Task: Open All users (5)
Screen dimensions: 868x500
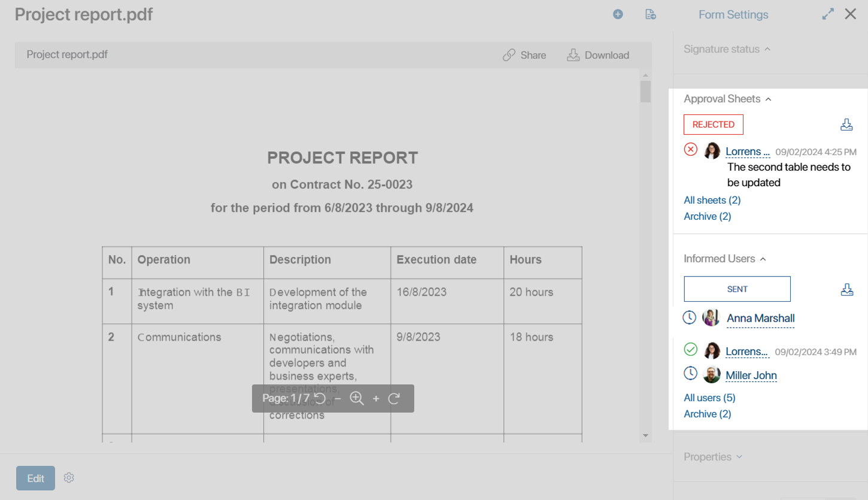Action: [x=709, y=398]
